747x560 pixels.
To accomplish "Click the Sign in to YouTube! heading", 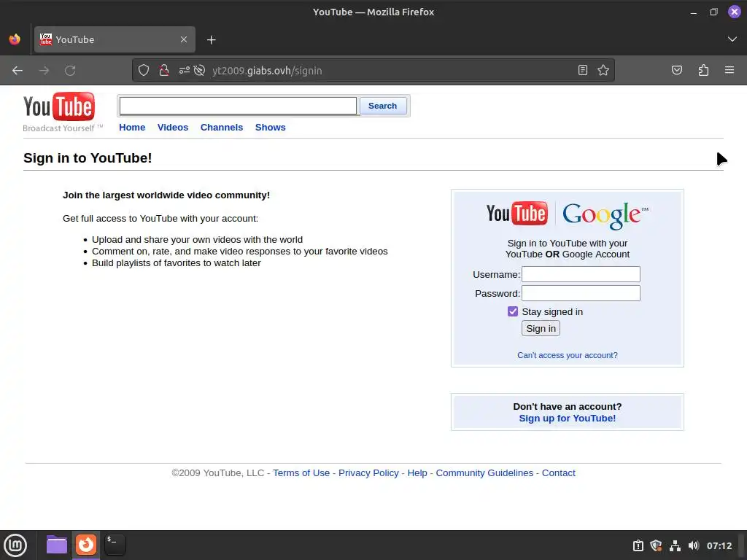I will click(x=88, y=158).
